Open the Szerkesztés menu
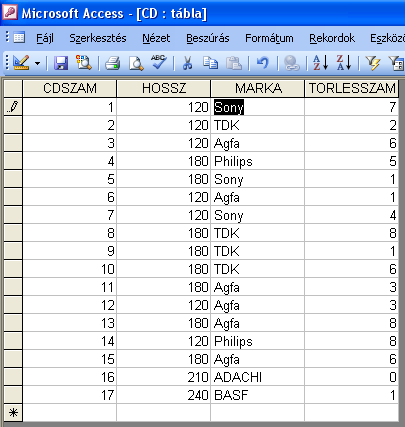This screenshot has width=405, height=427. coord(98,38)
